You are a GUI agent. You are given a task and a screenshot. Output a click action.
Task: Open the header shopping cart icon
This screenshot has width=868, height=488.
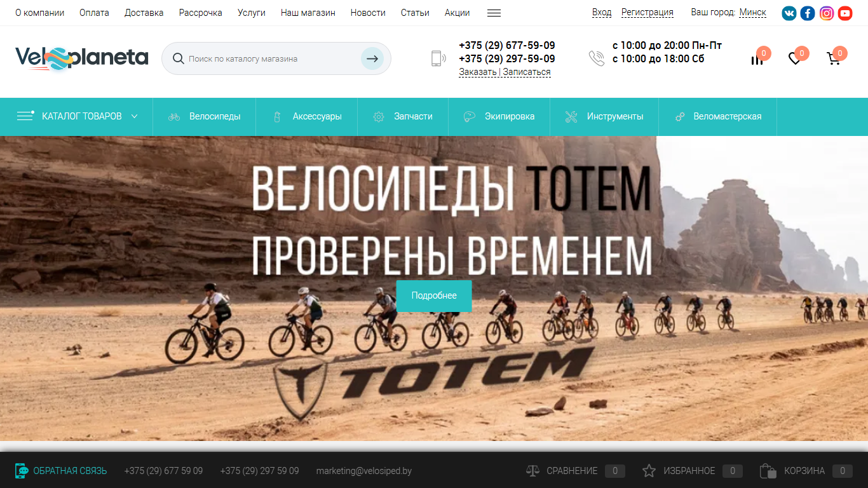click(833, 59)
